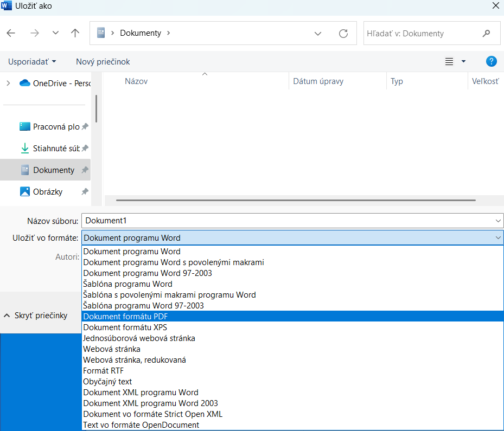Refresh the Dokumenty folder view
The height and width of the screenshot is (431, 504).
[343, 34]
